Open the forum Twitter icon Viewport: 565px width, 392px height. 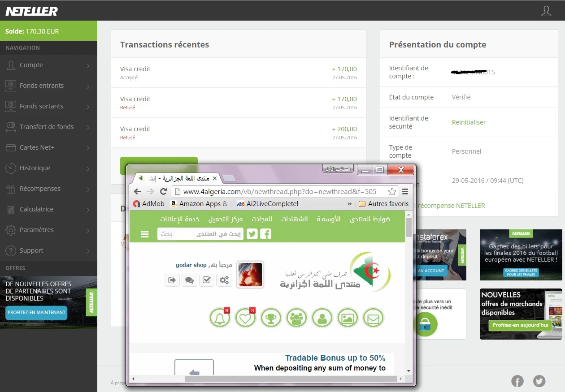[252, 234]
